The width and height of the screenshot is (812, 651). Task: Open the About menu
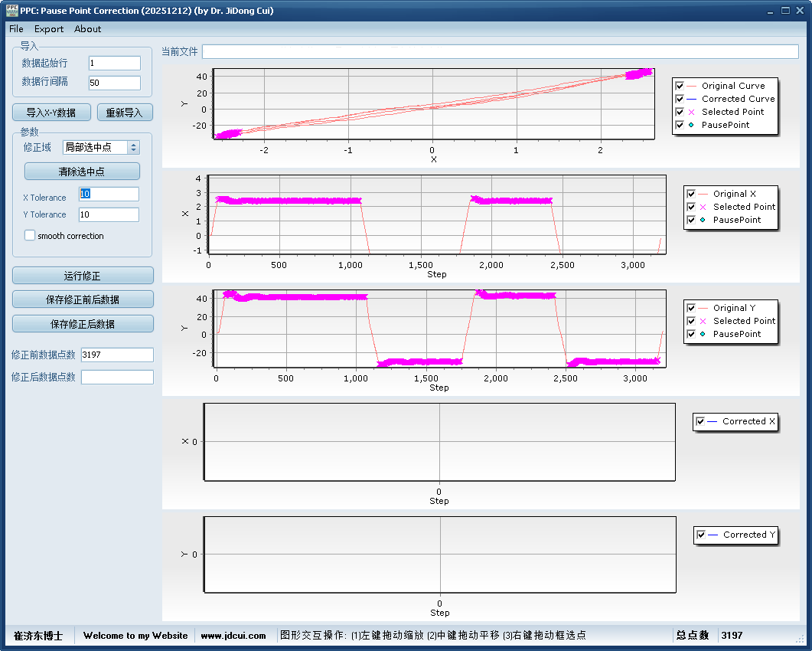(87, 29)
